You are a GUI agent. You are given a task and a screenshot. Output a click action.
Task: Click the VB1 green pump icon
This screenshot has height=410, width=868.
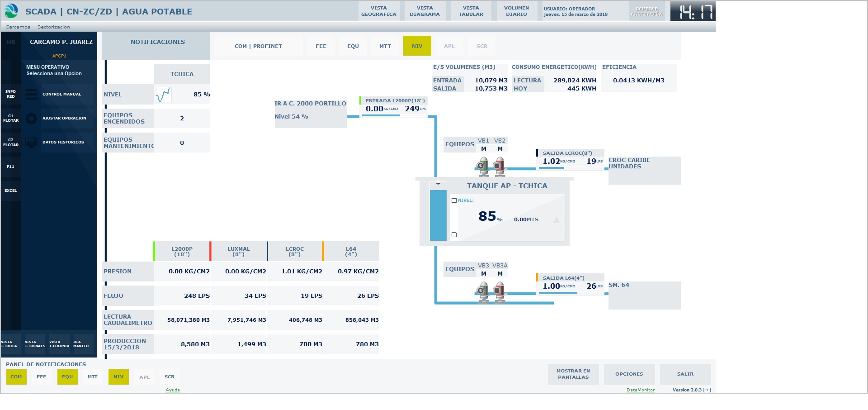[483, 166]
